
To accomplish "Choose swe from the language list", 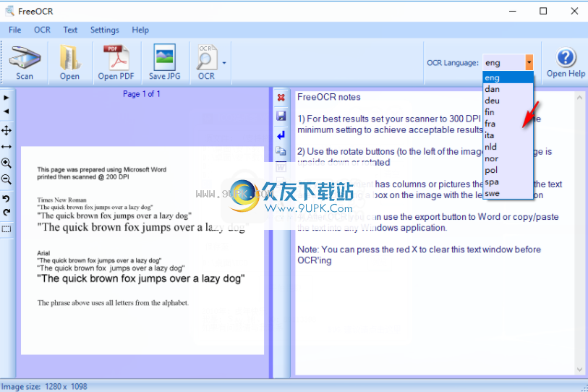I will (x=508, y=194).
